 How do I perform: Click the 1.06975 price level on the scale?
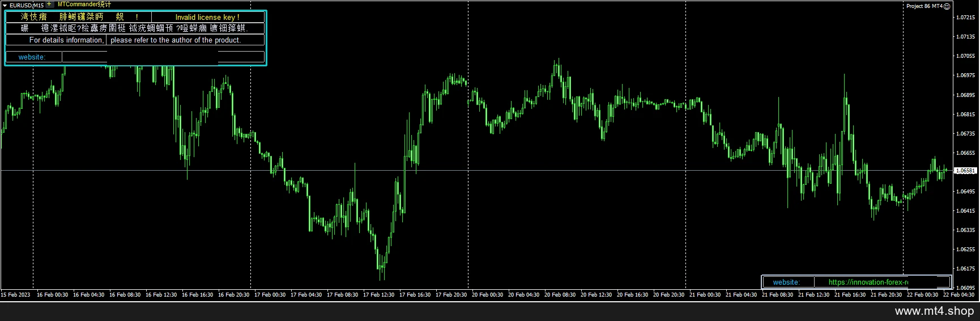(x=965, y=75)
